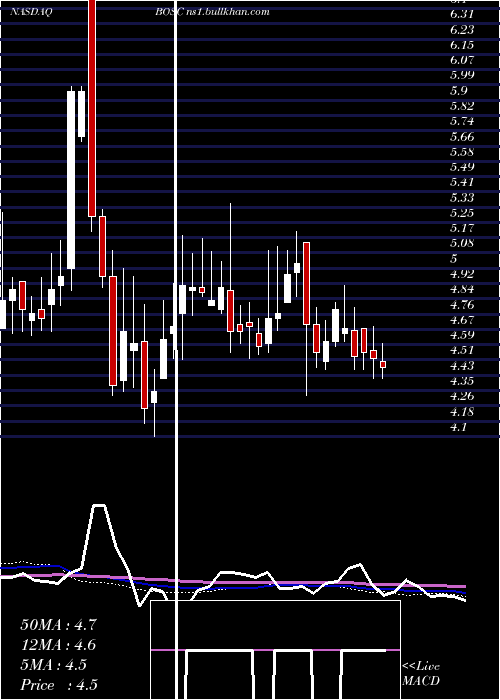Select the 6.23 price axis label

462,29
